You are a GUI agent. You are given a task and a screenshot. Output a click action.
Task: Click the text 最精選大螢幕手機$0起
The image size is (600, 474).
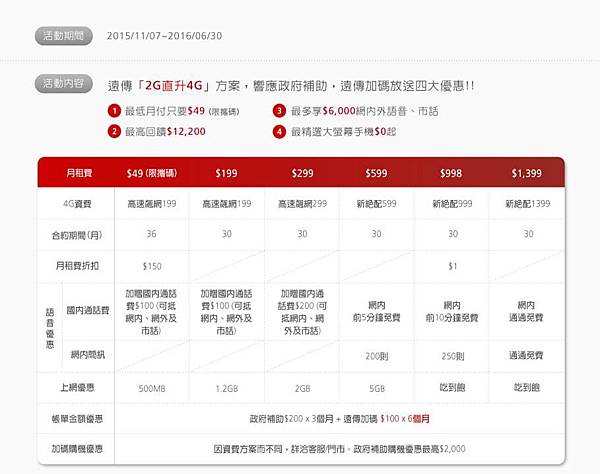pyautogui.click(x=343, y=132)
